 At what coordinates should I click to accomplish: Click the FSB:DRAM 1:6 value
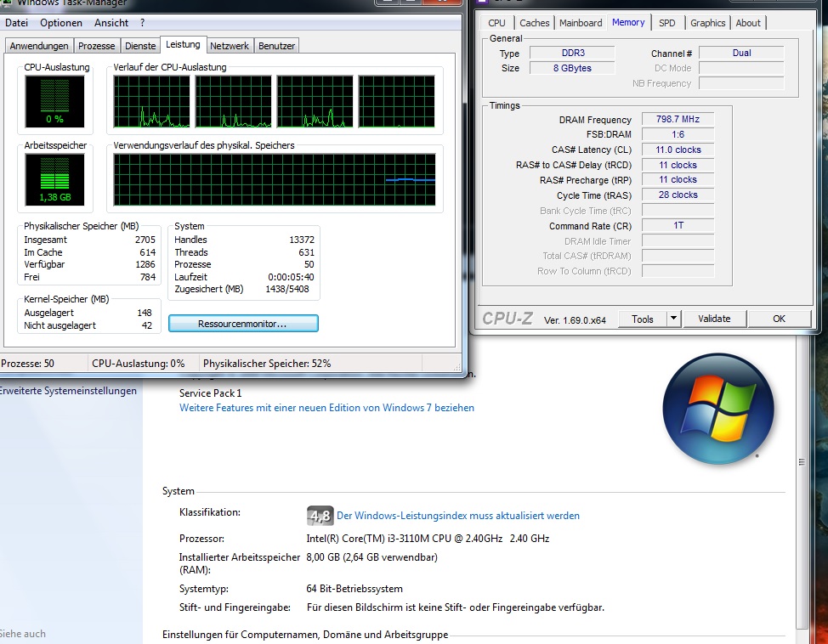pyautogui.click(x=678, y=134)
